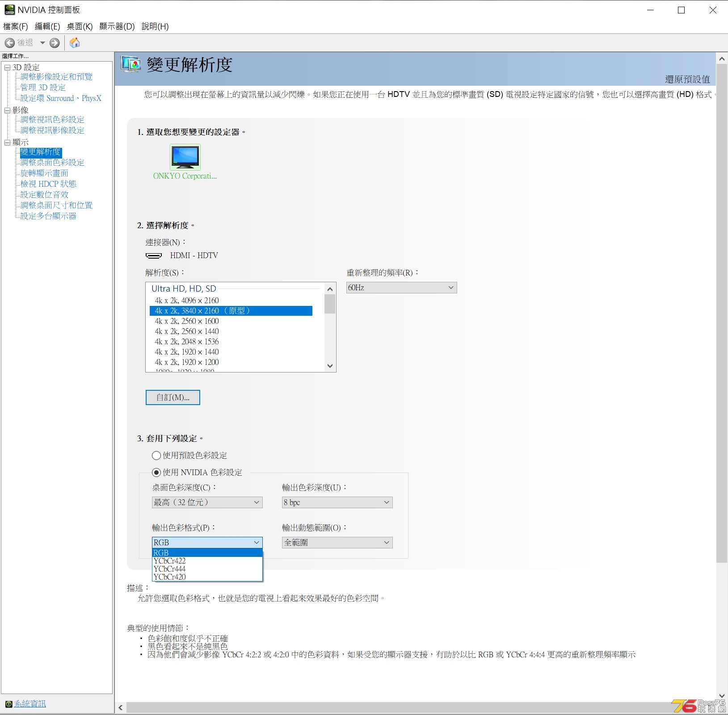Open 輸出動態範圍 dropdown showing 全範圍
Image resolution: width=728 pixels, height=715 pixels.
[337, 543]
